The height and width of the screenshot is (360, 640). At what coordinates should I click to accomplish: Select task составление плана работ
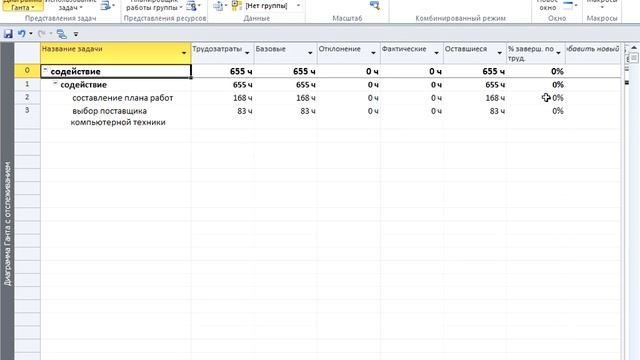122,98
